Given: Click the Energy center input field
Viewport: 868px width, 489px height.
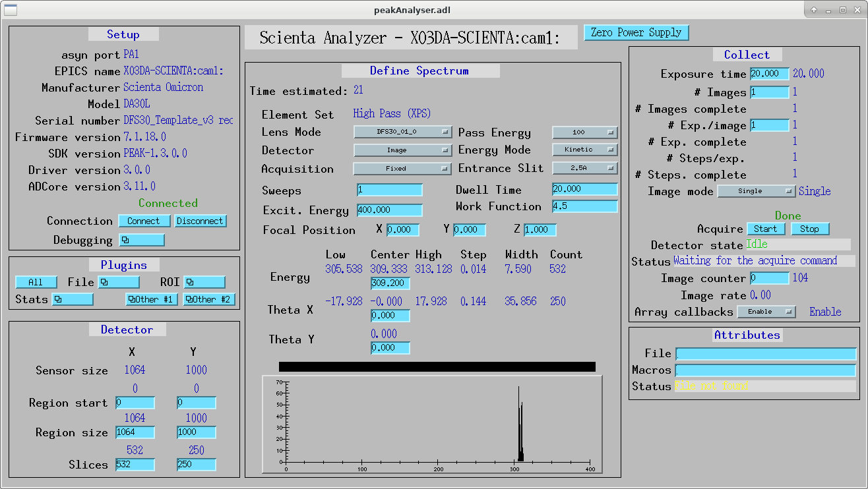Looking at the screenshot, I should point(390,283).
